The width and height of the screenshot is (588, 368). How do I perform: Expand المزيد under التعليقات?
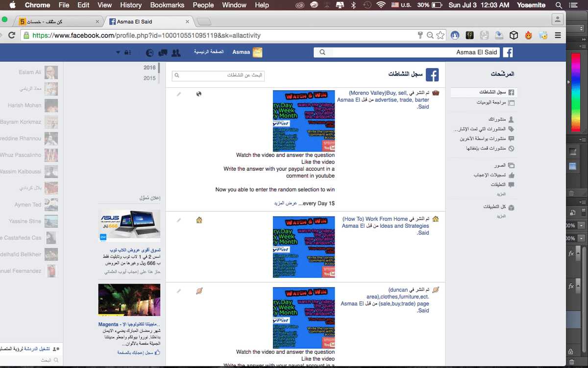coord(501,194)
